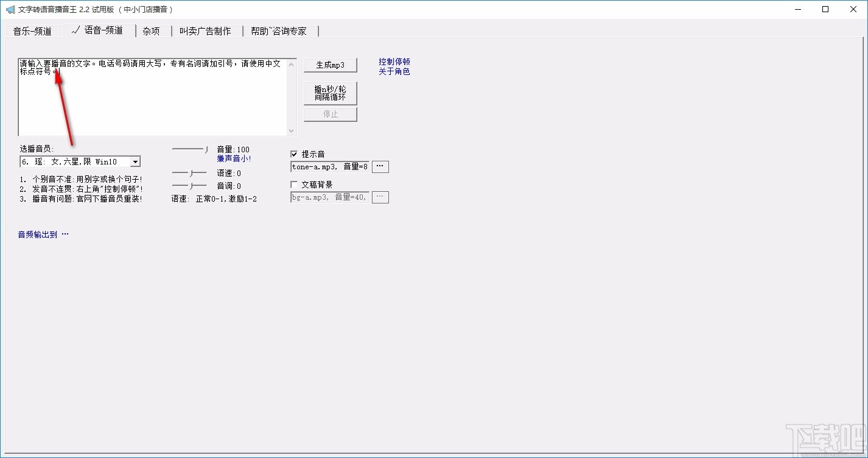Switch to the 叫卖广告制作 tab
Image resolution: width=868 pixels, height=458 pixels.
click(x=206, y=30)
